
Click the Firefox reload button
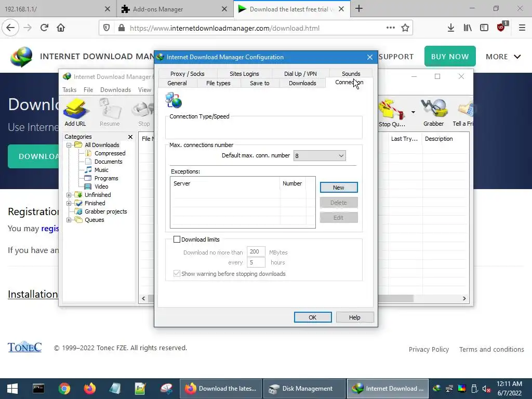tap(44, 28)
